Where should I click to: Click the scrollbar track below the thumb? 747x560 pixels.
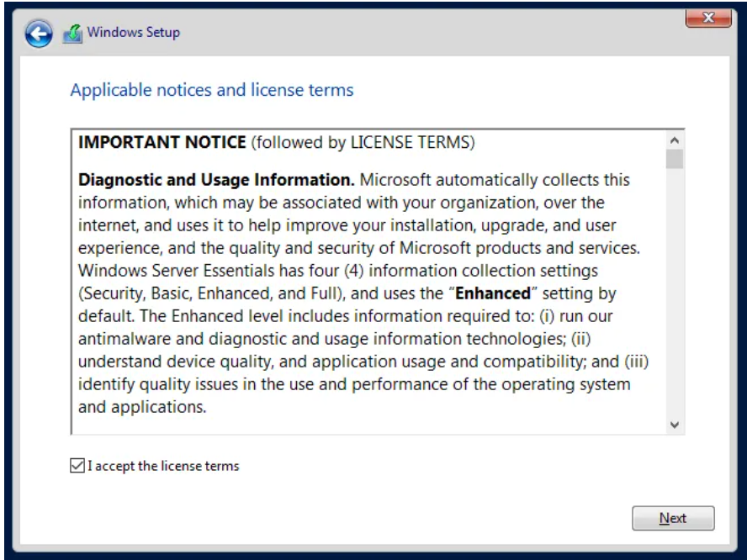pos(674,293)
